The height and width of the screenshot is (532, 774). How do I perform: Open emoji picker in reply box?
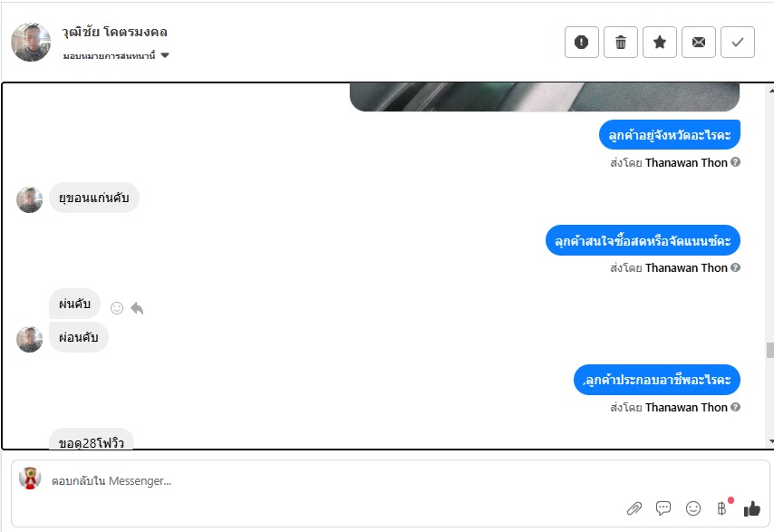tap(693, 508)
